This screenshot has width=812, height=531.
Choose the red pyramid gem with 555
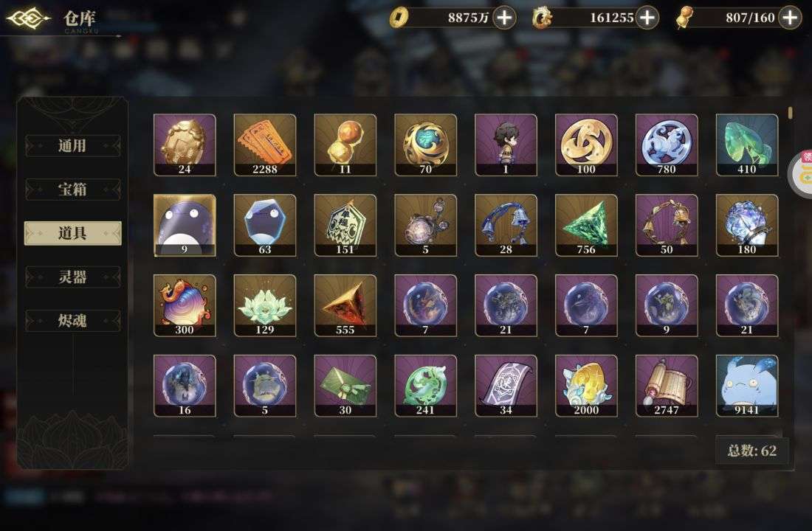coord(345,305)
